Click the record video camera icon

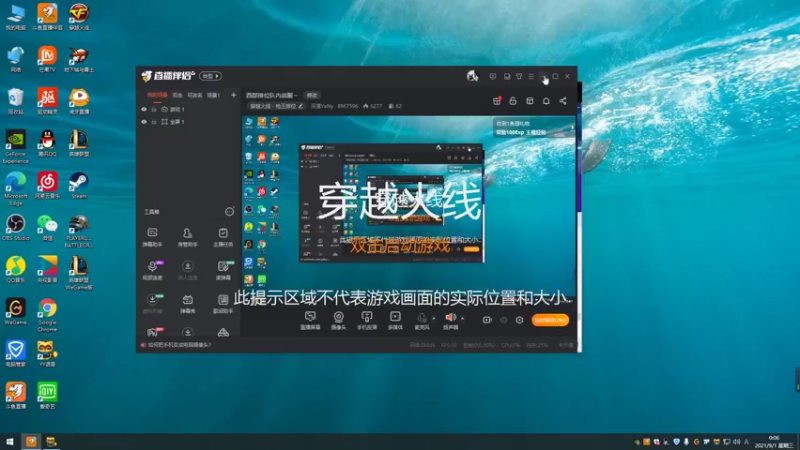tap(487, 320)
